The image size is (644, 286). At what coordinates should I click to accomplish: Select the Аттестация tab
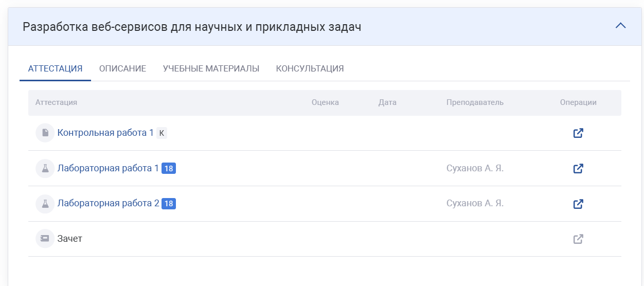pyautogui.click(x=55, y=68)
